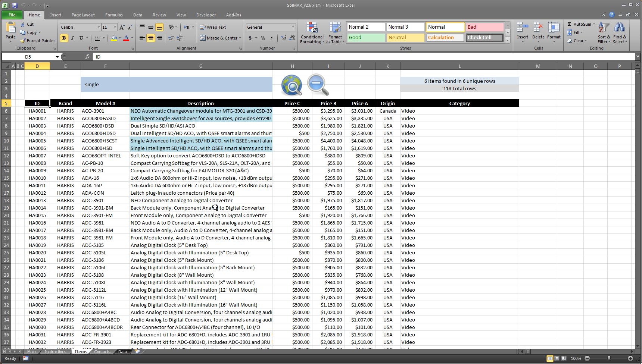The width and height of the screenshot is (642, 364).
Task: Increase decimal places
Action: tap(284, 38)
